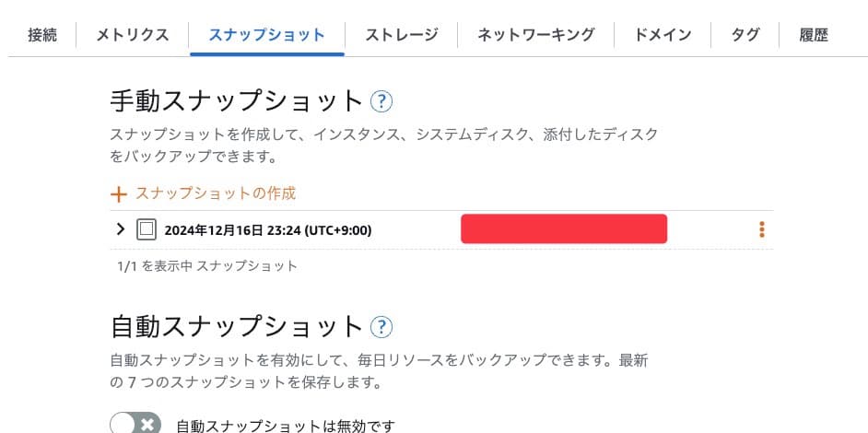Open the three-dot snapshot actions menu
Viewport: 868px width, 433px height.
point(762,229)
